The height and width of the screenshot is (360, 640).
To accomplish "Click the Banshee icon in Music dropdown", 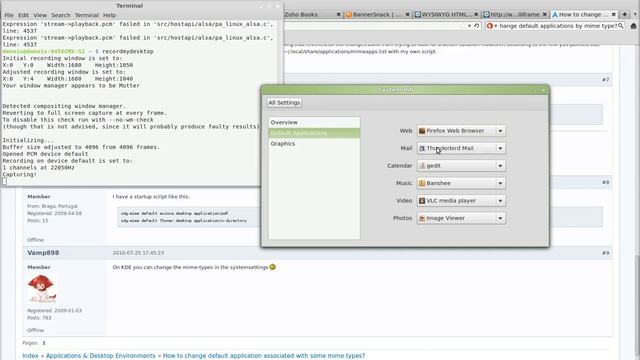I will tap(422, 183).
